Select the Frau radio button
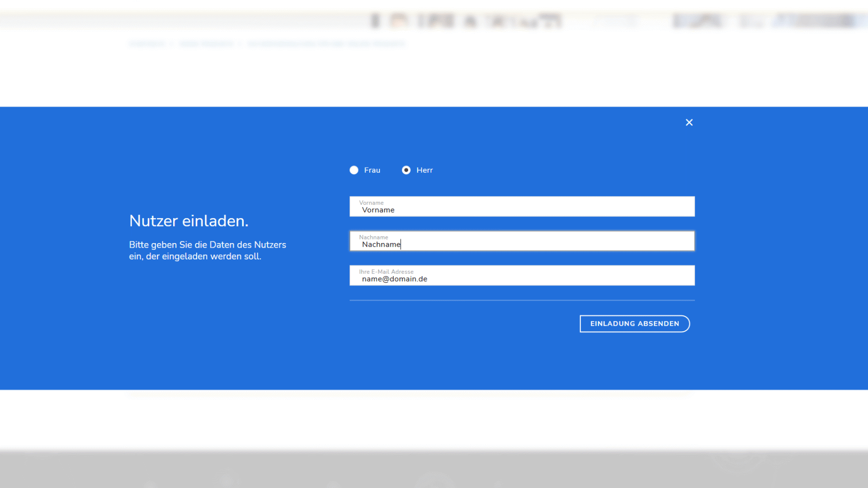The height and width of the screenshot is (488, 868). pos(354,170)
